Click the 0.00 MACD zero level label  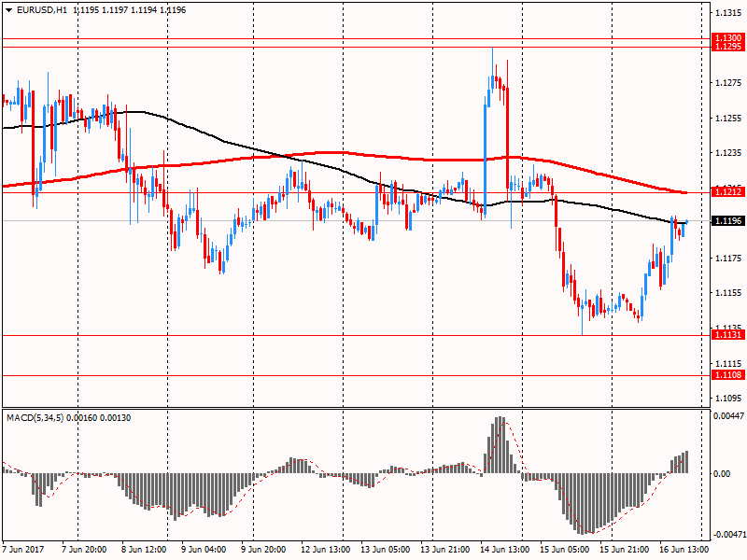pos(722,474)
